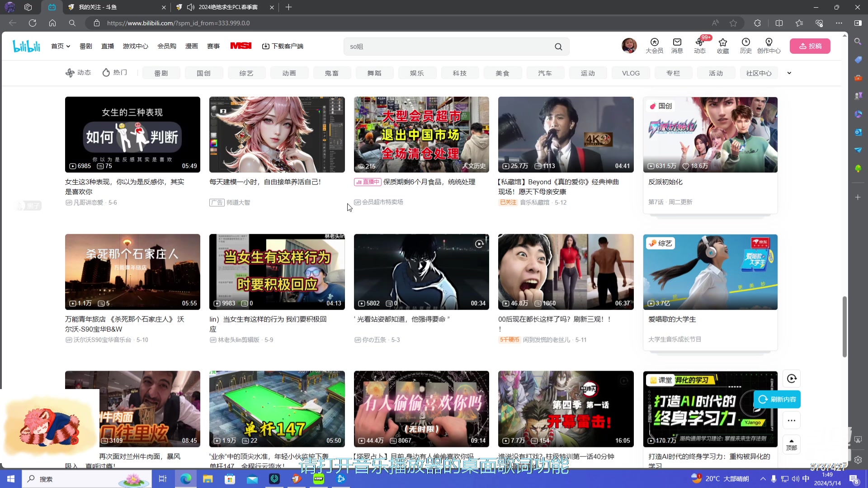This screenshot has width=868, height=488.
Task: Open the Beyond 真的爱你 video thumbnail
Action: tap(566, 135)
